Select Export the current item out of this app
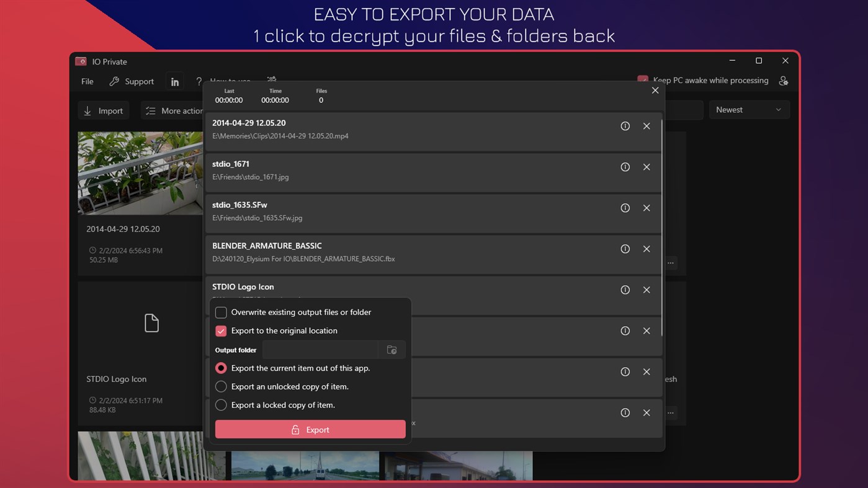Image resolution: width=868 pixels, height=488 pixels. click(221, 368)
